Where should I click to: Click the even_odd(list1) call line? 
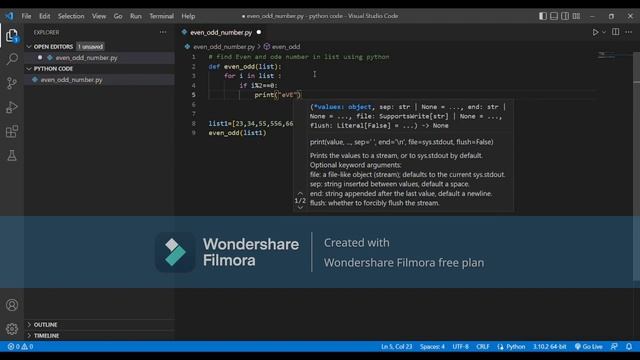click(x=237, y=133)
